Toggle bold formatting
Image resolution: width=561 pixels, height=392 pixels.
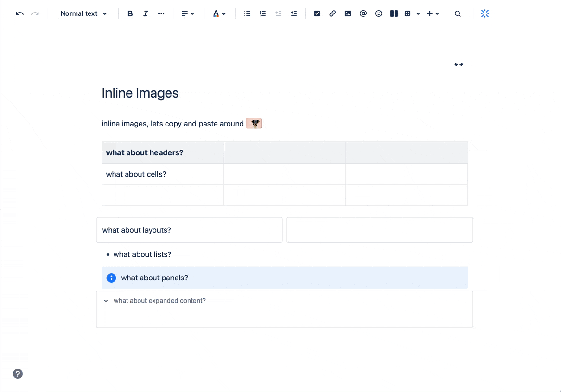(x=130, y=13)
